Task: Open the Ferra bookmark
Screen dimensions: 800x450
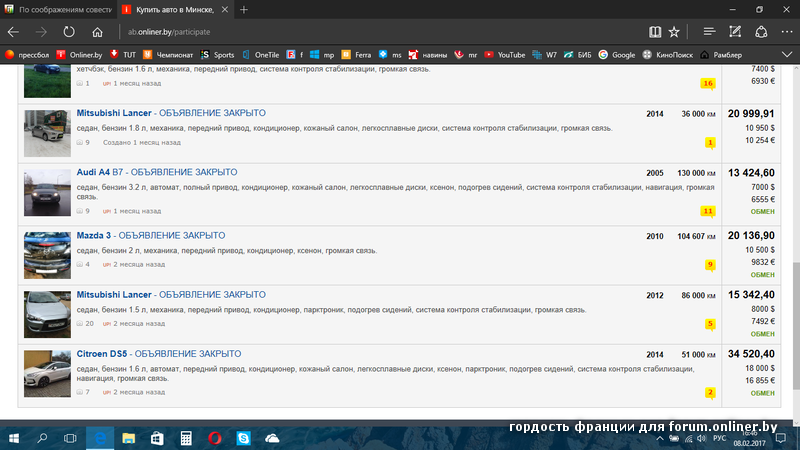Action: click(x=356, y=55)
